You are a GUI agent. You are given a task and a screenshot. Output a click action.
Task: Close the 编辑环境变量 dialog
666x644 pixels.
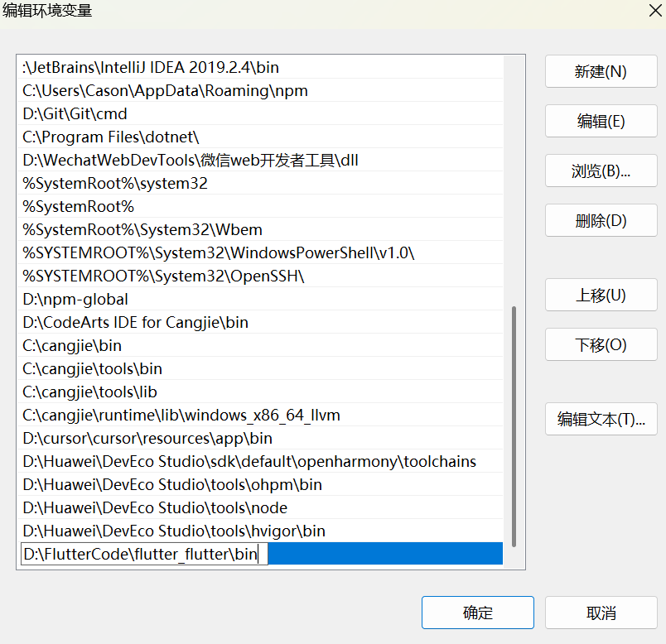[655, 11]
